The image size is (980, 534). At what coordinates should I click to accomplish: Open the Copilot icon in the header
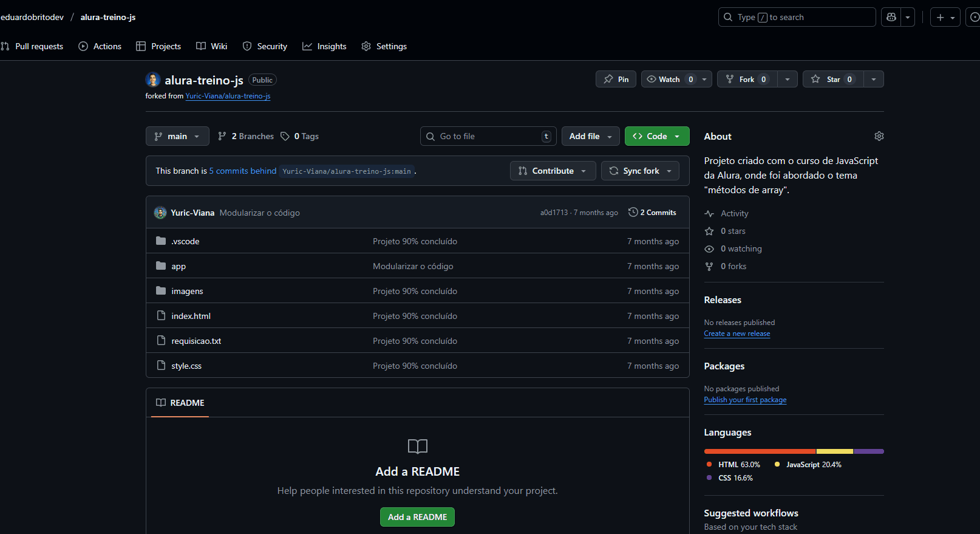pos(891,17)
